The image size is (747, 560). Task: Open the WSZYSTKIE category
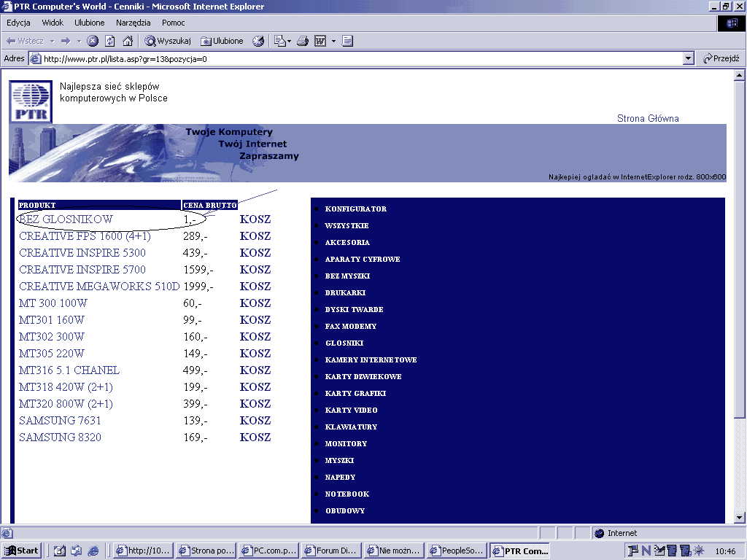point(347,226)
